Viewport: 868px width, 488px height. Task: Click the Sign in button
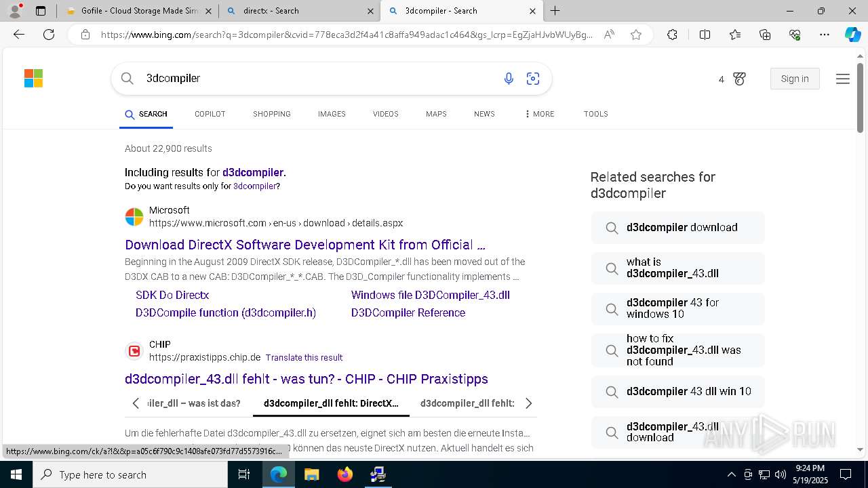point(795,79)
